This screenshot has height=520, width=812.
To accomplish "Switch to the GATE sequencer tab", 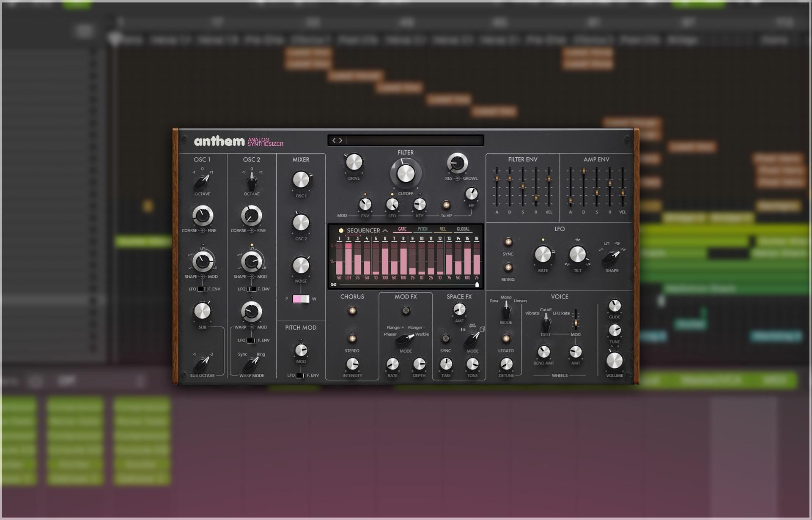I will pos(402,229).
